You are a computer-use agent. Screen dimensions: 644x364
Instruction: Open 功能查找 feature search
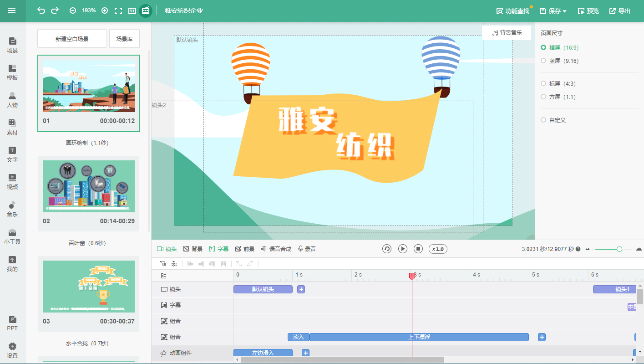[513, 11]
